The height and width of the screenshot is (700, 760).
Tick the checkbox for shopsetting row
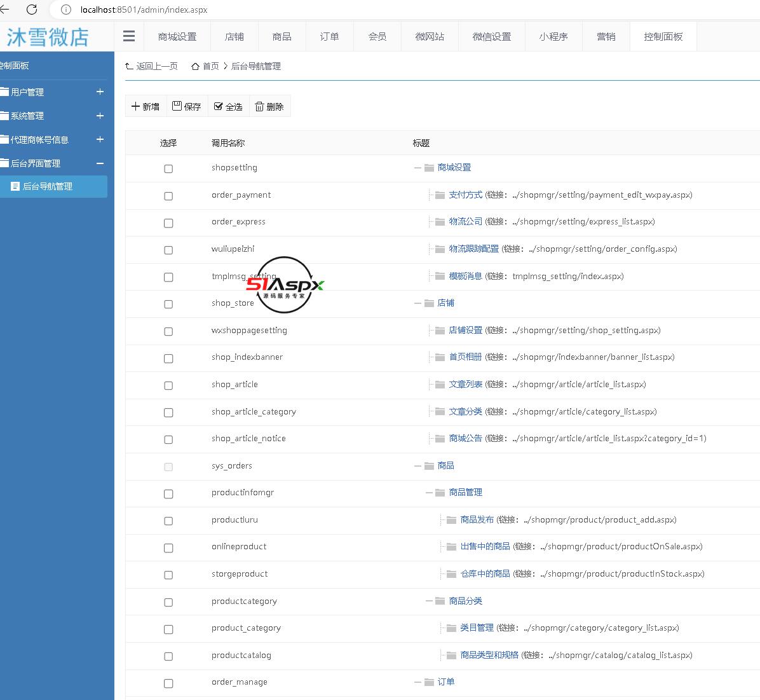point(168,169)
